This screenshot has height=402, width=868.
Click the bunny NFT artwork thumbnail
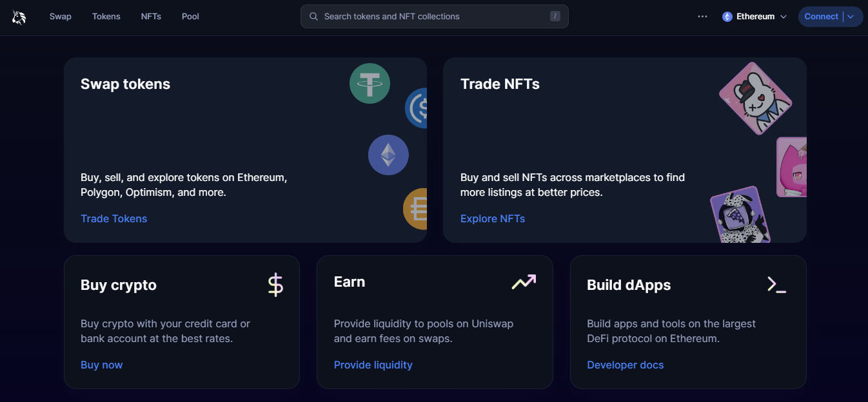tap(755, 99)
